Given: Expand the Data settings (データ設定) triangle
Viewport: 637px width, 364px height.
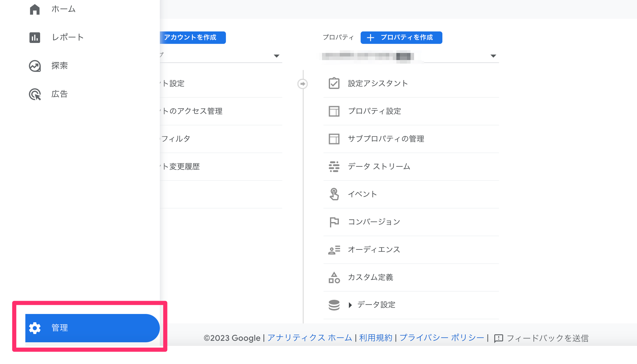Looking at the screenshot, I should [350, 305].
